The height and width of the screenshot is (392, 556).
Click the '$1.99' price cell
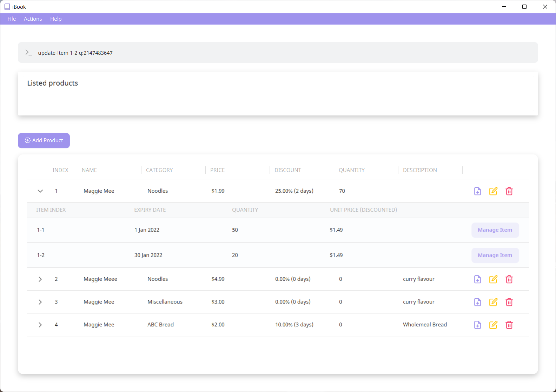[x=218, y=191]
